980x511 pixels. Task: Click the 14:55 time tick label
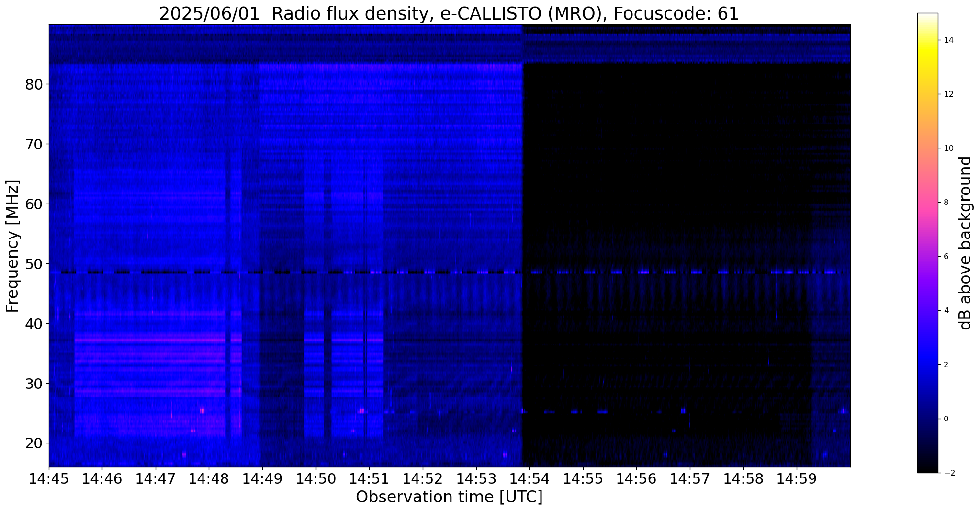point(583,479)
